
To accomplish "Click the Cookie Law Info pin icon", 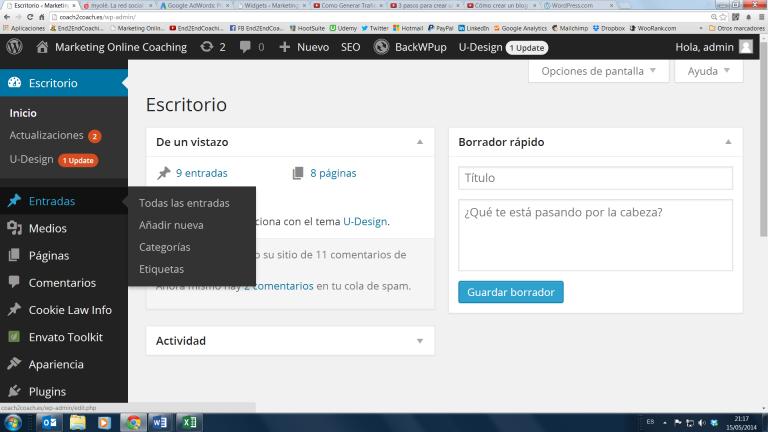I will pyautogui.click(x=14, y=310).
